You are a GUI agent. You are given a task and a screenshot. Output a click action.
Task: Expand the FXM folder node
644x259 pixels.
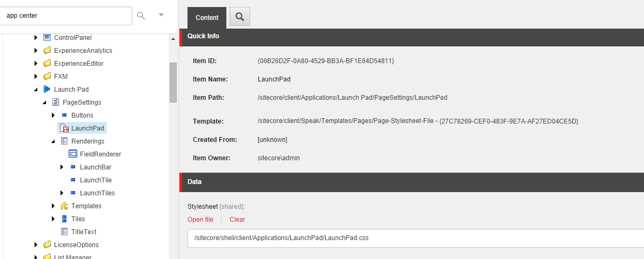[x=36, y=77]
